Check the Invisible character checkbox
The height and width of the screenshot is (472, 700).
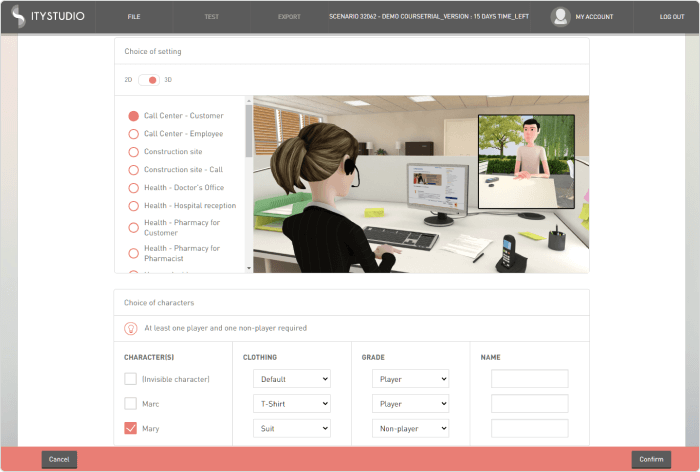(130, 379)
